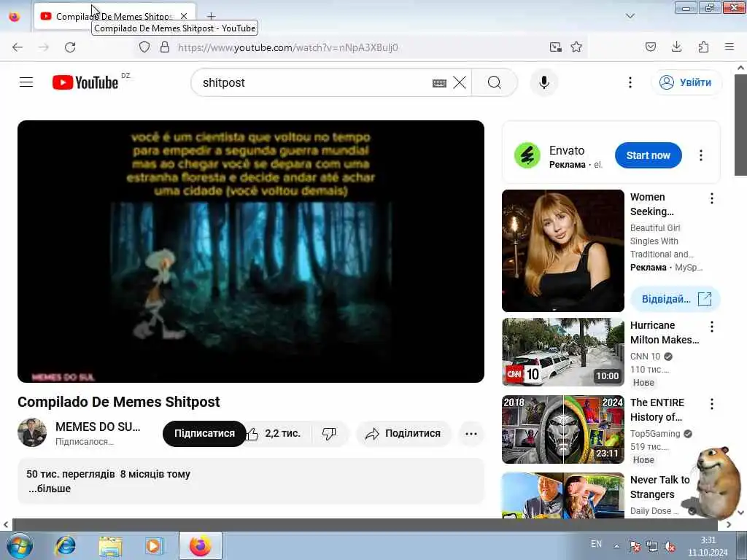Click the horizontal scrollbar at bottom

(365, 524)
